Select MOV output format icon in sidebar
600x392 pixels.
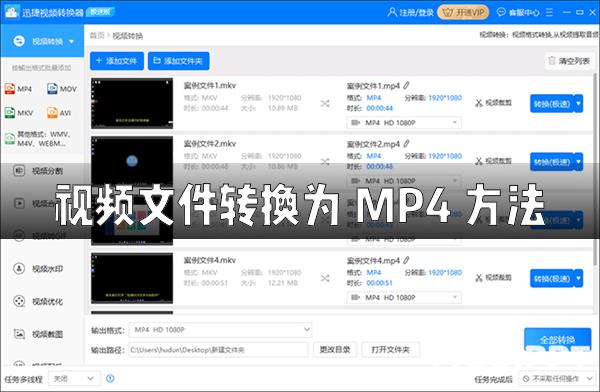pos(62,89)
